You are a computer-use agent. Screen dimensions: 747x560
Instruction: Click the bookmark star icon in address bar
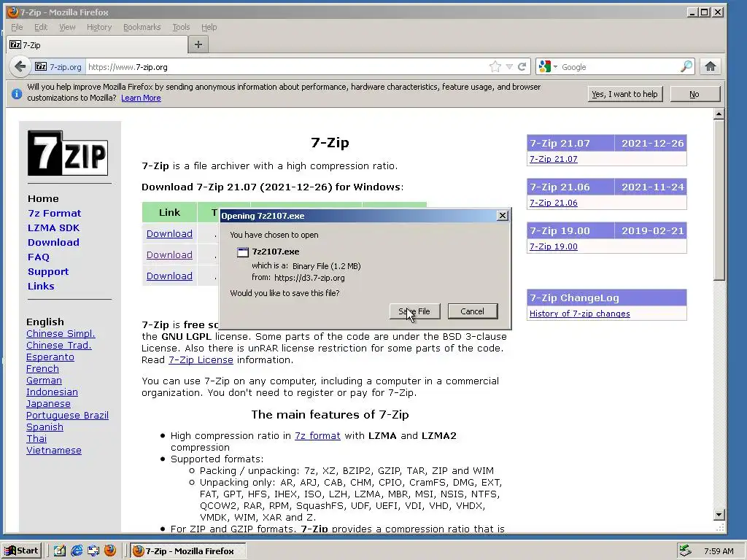(495, 66)
